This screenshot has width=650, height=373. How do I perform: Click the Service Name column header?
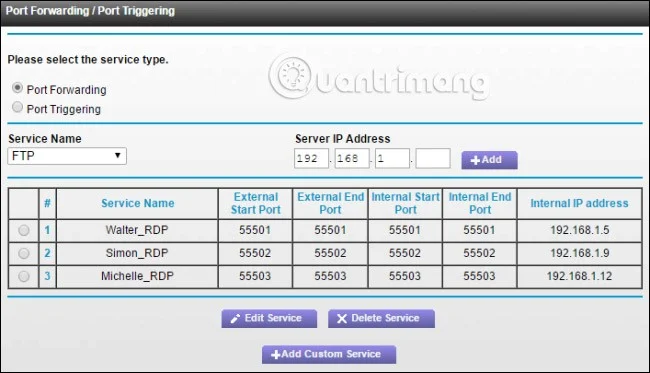tap(137, 203)
